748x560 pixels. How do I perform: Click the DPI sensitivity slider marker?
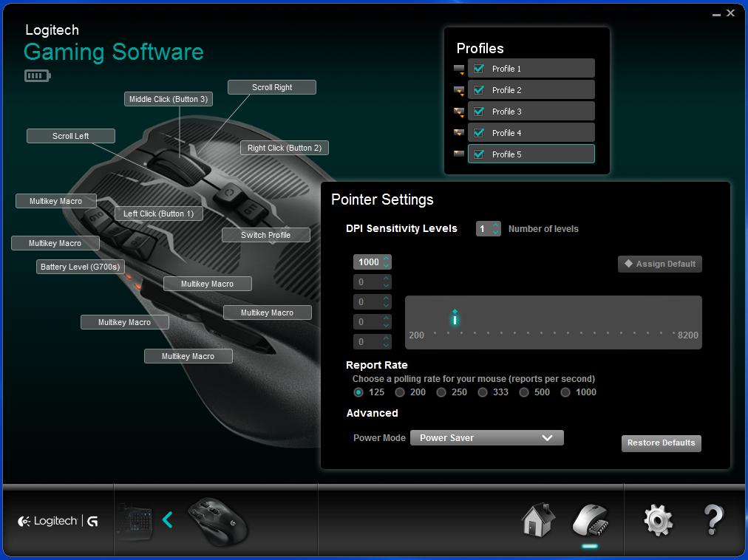pyautogui.click(x=455, y=318)
